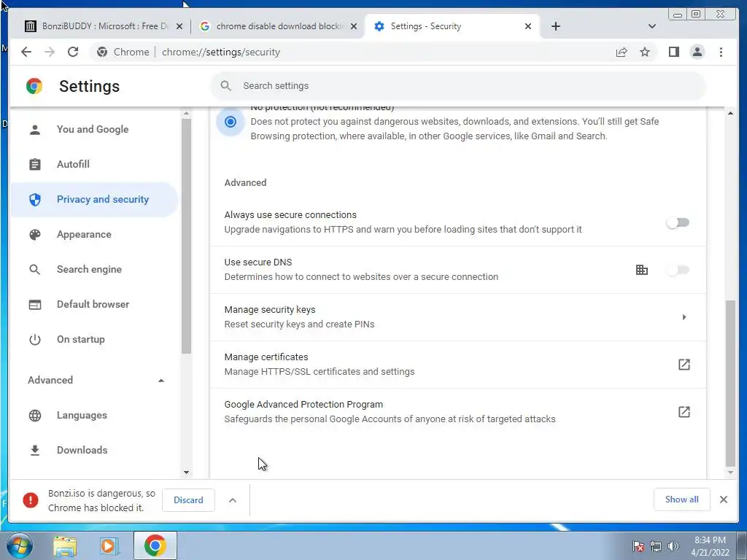
Task: Close the BonziBUDDY tab
Action: point(179,26)
